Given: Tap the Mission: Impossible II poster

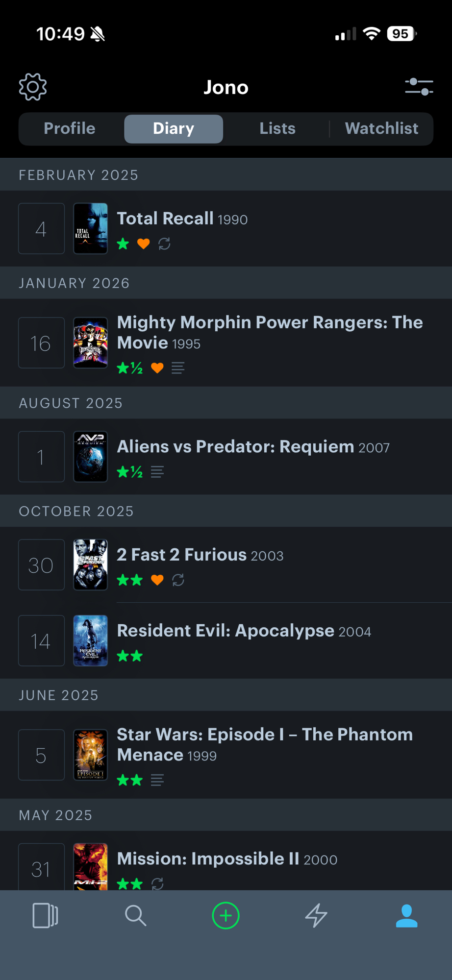Looking at the screenshot, I should pyautogui.click(x=91, y=866).
